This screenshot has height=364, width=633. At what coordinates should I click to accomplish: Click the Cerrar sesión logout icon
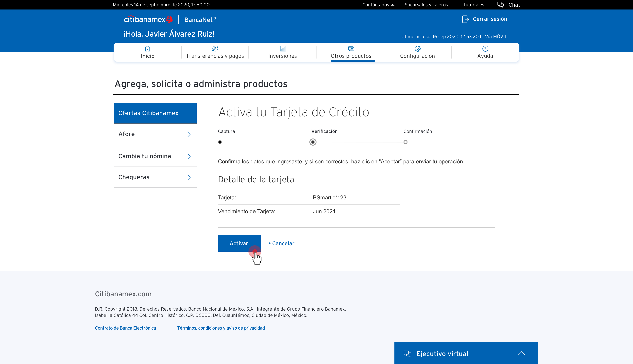coord(465,19)
